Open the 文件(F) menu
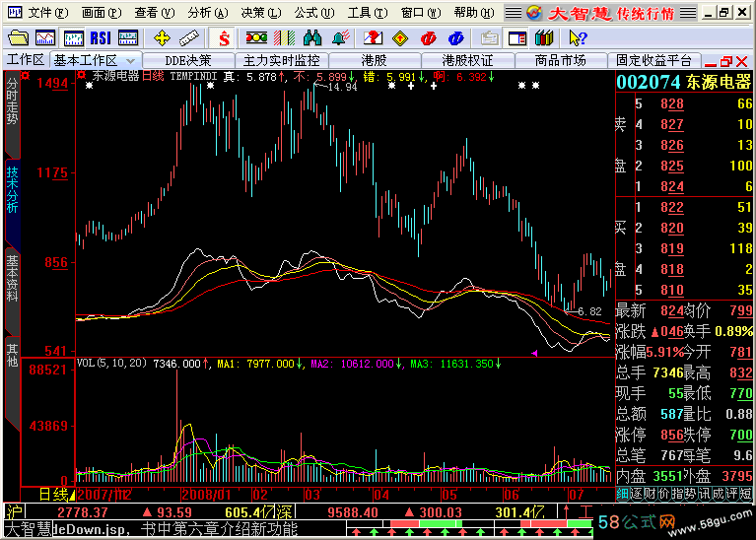 coord(47,13)
